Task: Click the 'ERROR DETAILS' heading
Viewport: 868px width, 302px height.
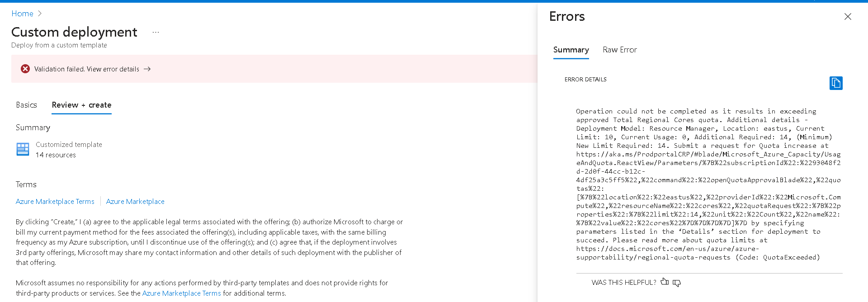Action: [585, 80]
